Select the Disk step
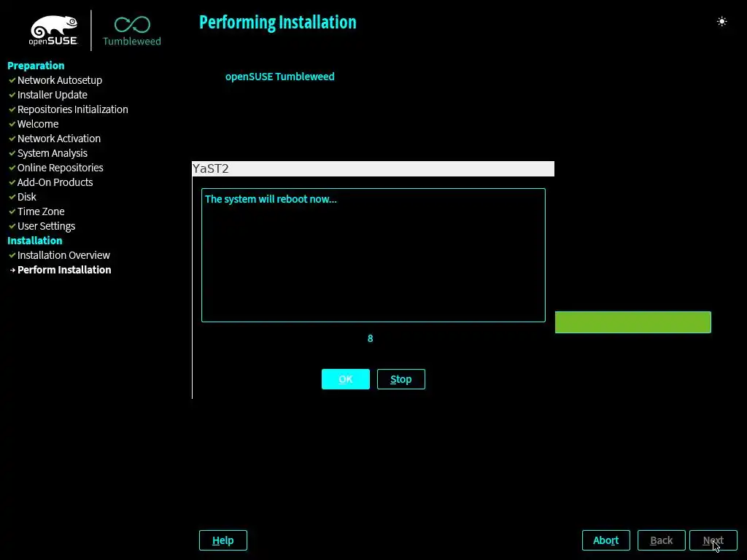Image resolution: width=747 pixels, height=560 pixels. coord(27,197)
